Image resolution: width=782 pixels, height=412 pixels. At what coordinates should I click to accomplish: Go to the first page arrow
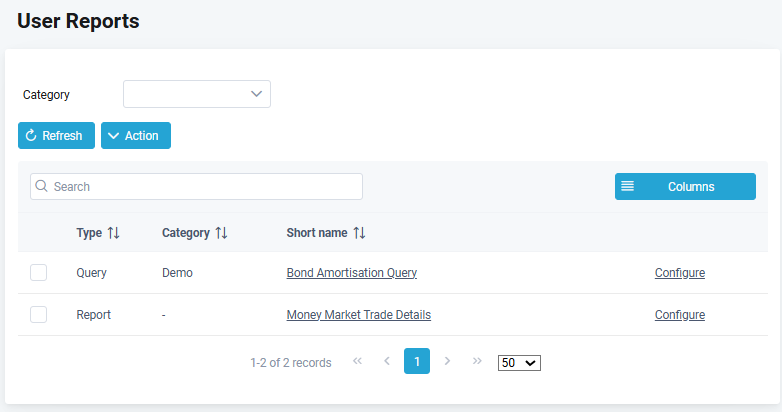pos(357,361)
